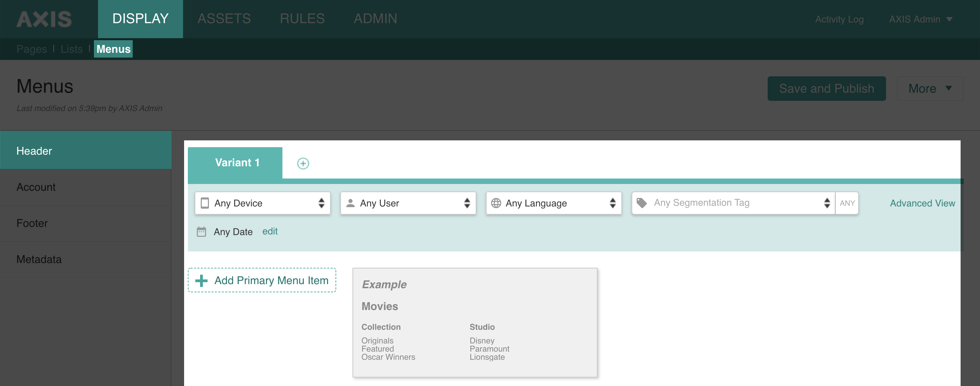Select the Menus sub-navigation
Screen dimensions: 980x386
[113, 49]
